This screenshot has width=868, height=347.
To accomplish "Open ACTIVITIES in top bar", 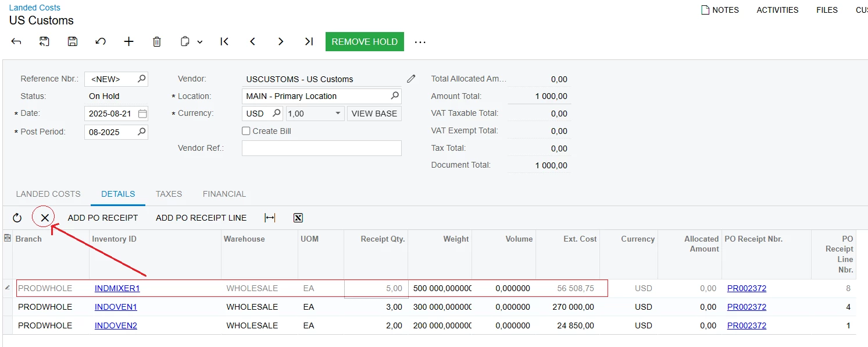I will tap(777, 10).
